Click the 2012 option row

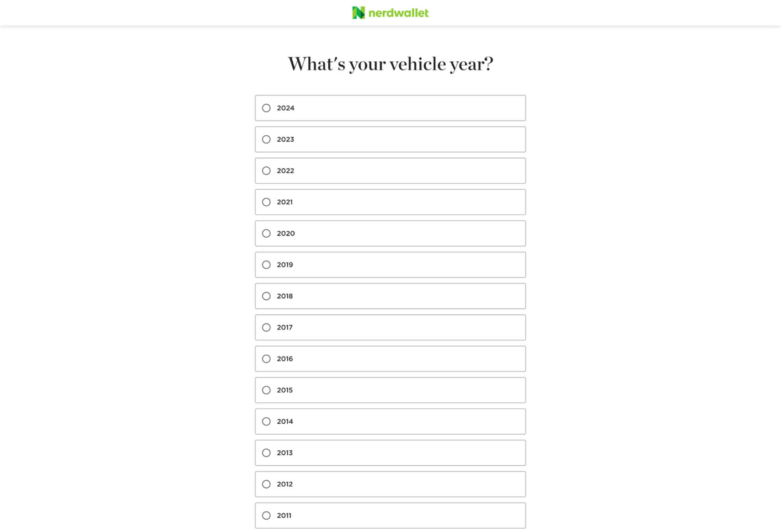coord(390,484)
